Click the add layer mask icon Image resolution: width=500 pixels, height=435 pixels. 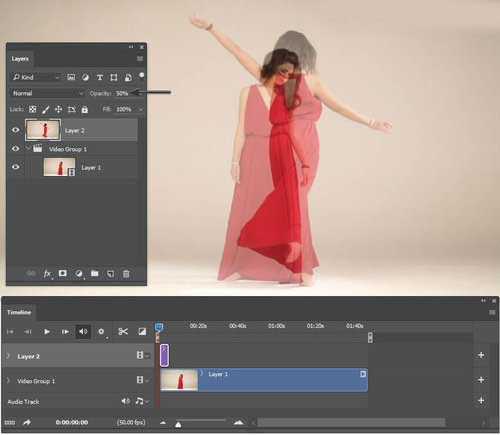[62, 274]
